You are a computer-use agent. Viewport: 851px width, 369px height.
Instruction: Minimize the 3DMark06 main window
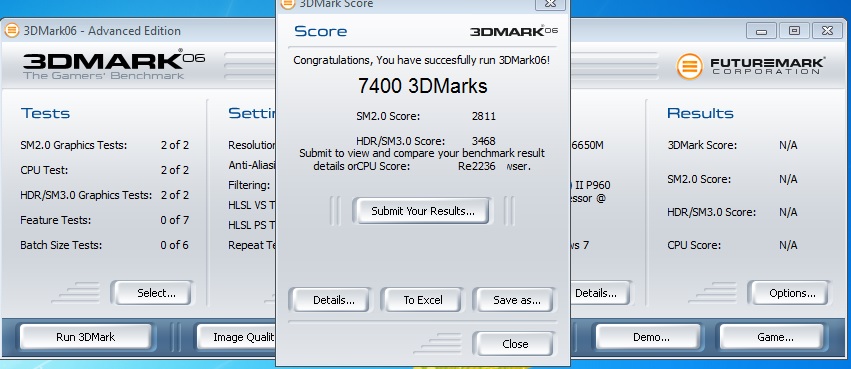[x=761, y=31]
